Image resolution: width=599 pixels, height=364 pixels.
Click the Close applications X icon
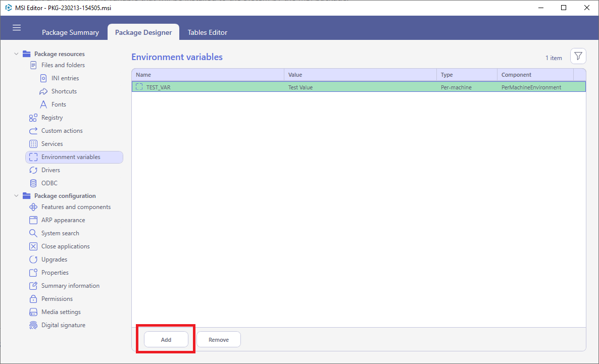tap(33, 246)
